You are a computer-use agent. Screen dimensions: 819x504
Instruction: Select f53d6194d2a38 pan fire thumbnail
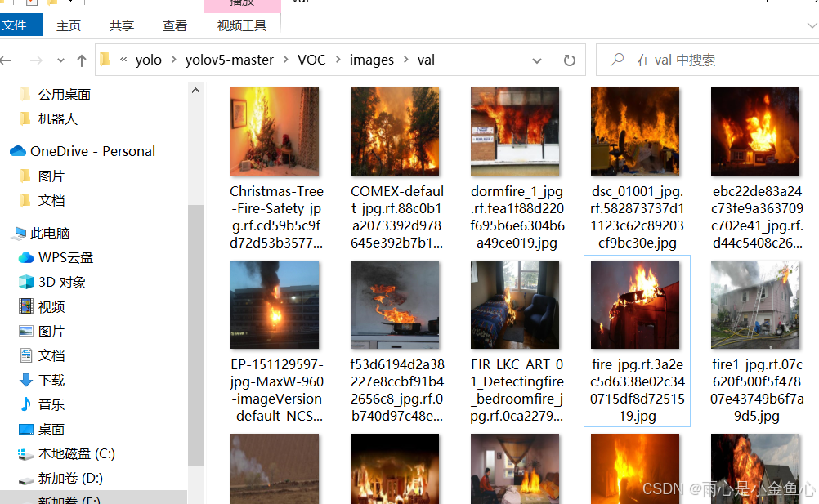point(395,305)
